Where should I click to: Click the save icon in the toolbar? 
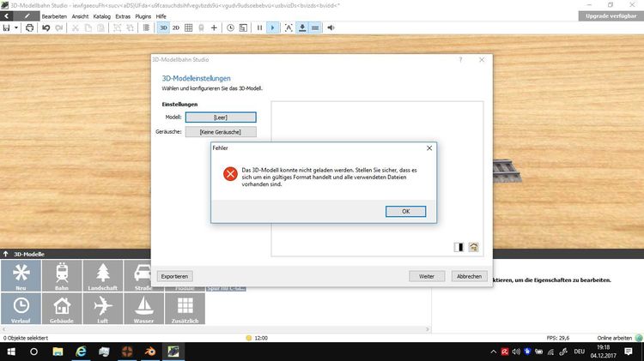pyautogui.click(x=6, y=28)
